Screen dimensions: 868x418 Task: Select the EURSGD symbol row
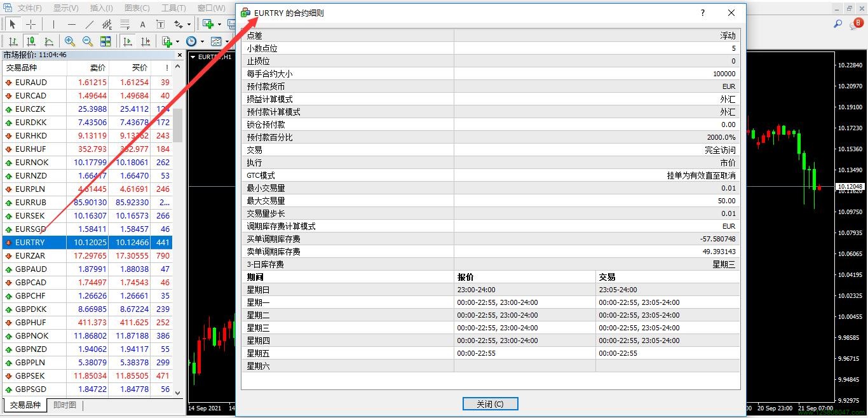(87, 229)
